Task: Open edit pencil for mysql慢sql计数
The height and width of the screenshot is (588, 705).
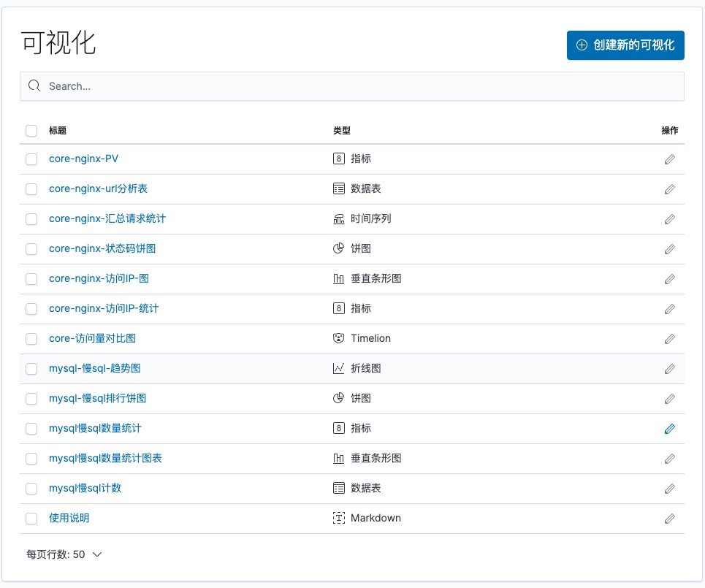Action: 669,489
